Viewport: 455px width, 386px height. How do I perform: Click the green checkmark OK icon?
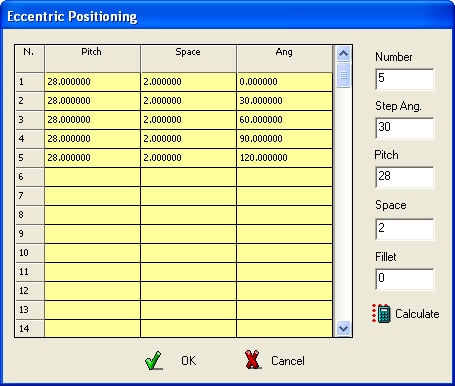click(x=154, y=360)
